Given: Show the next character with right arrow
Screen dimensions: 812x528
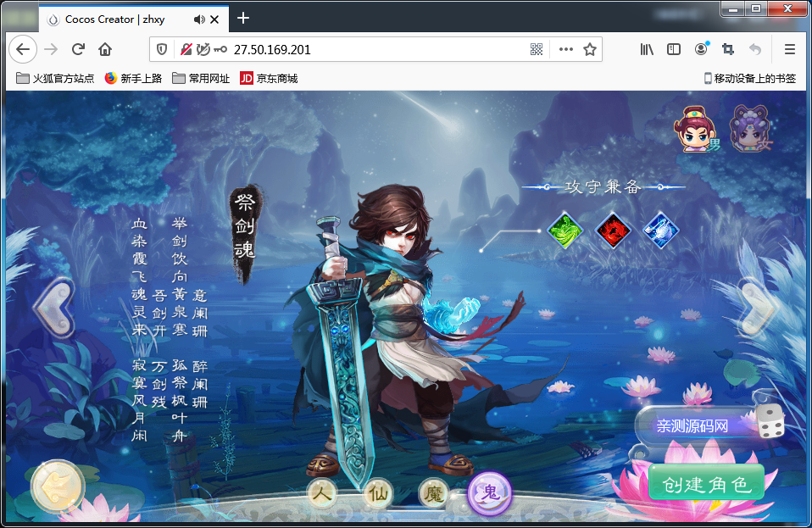Looking at the screenshot, I should (758, 308).
